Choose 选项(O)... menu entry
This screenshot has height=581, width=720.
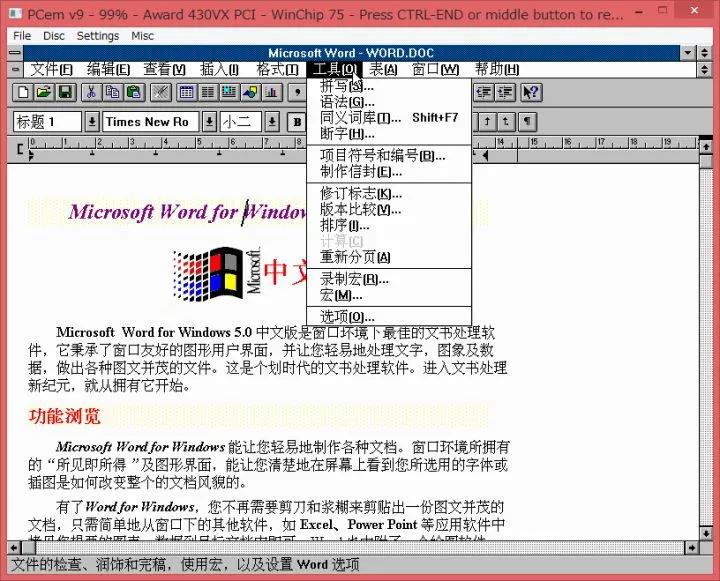[389, 316]
